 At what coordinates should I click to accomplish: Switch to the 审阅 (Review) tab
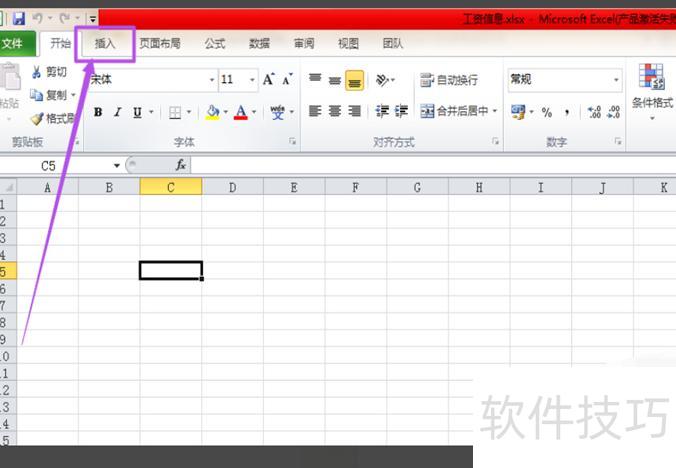point(304,44)
